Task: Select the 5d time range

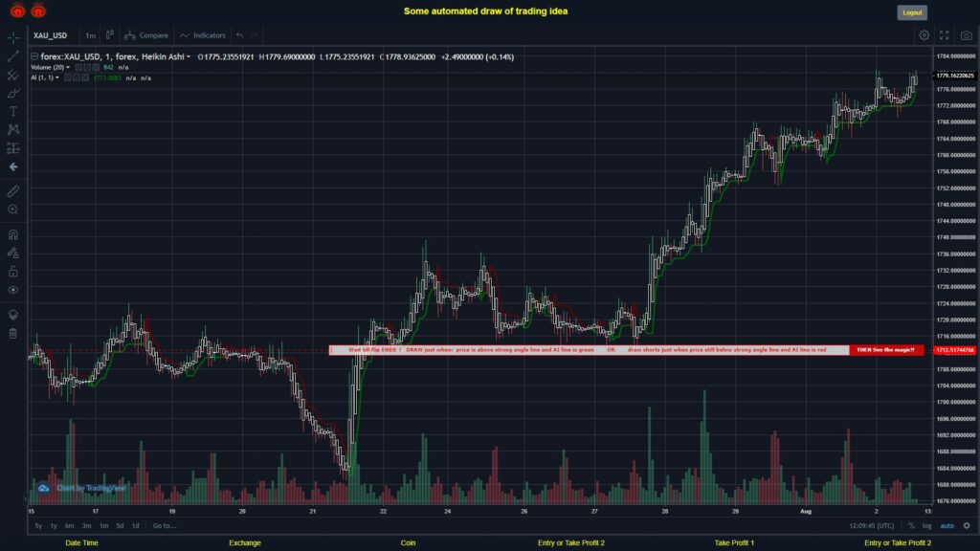Action: [120, 525]
